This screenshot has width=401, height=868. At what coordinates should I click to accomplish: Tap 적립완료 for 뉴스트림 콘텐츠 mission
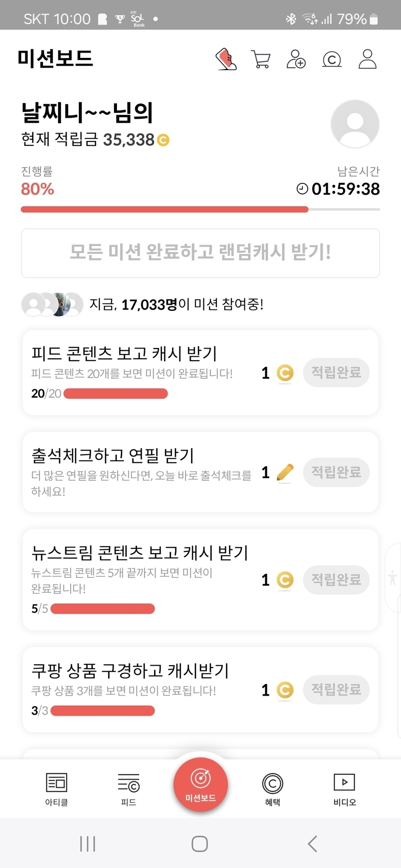(x=336, y=579)
